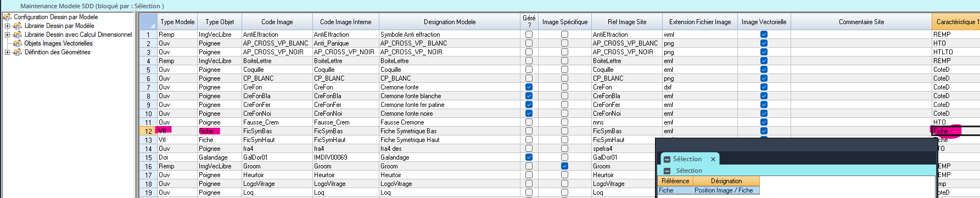Click 'IMDIV00069' Code Image Interne cell

pos(345,157)
